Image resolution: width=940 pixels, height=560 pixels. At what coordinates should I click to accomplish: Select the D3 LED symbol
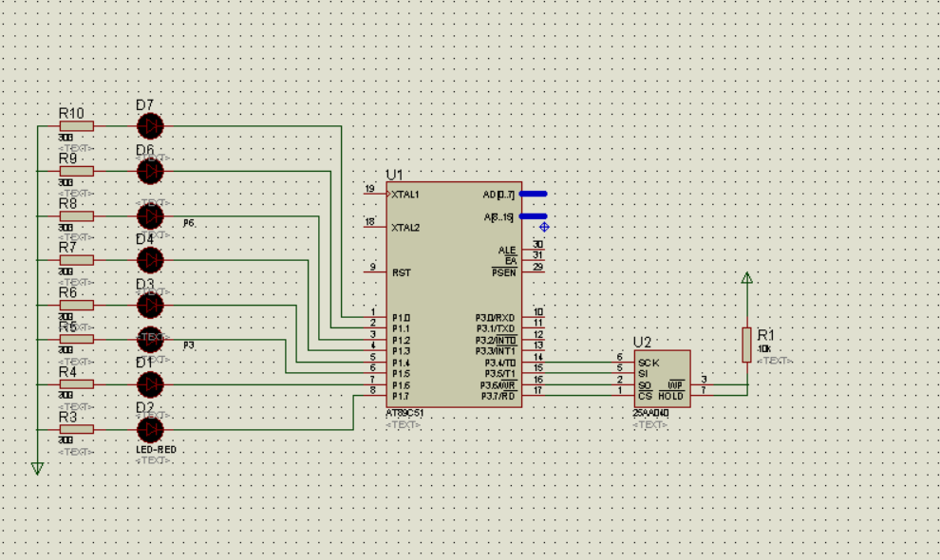[x=150, y=306]
